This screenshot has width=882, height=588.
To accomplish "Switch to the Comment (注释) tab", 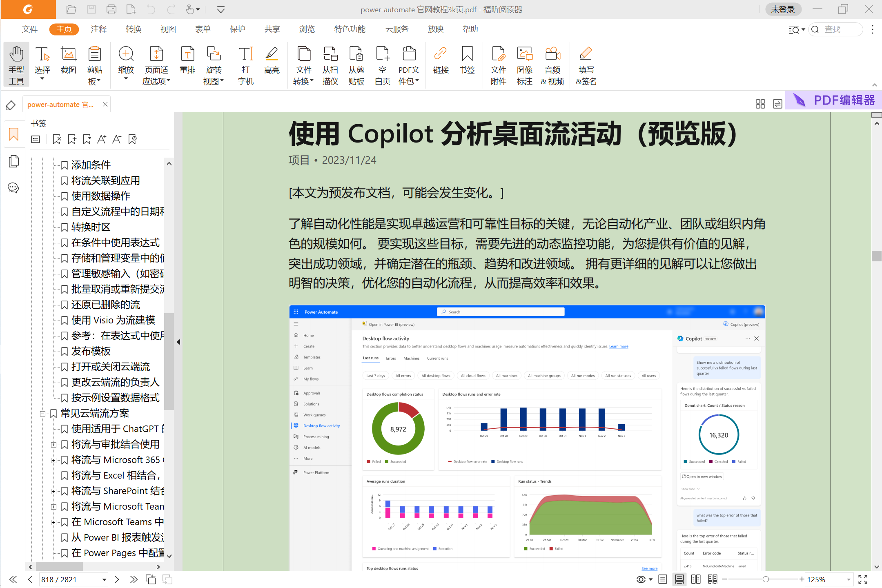I will (98, 29).
